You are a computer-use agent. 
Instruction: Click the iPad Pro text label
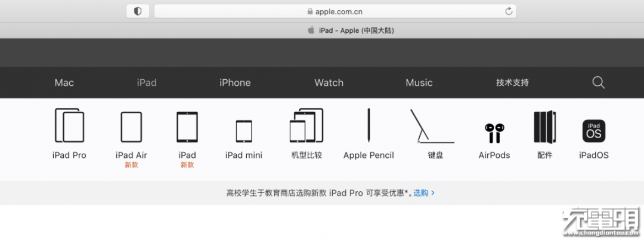(69, 155)
